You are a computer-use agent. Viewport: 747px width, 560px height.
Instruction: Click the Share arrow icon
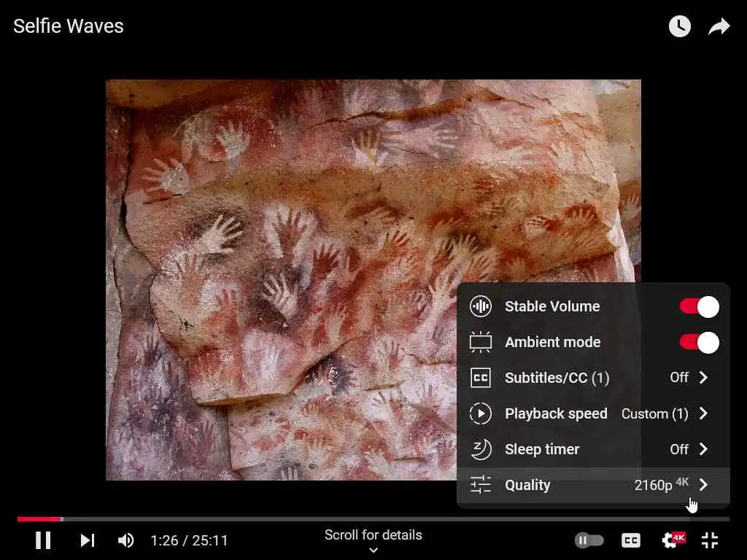click(x=719, y=26)
